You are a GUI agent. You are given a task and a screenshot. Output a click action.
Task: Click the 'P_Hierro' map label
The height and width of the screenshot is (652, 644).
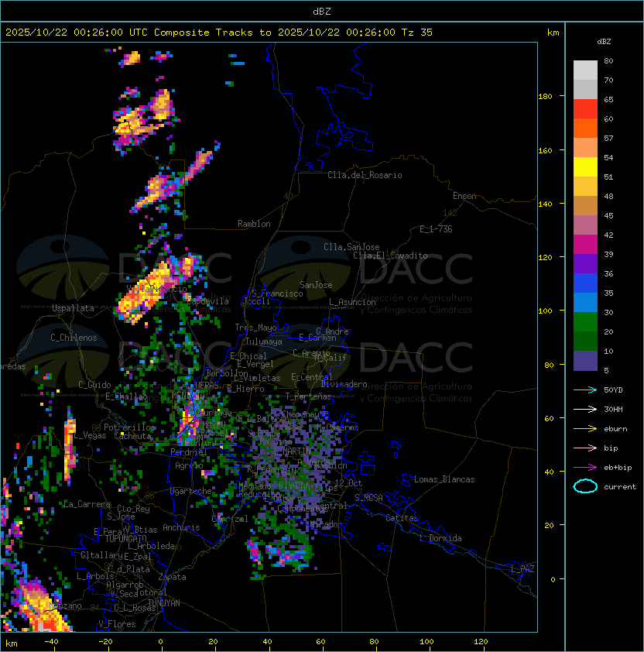(x=245, y=389)
